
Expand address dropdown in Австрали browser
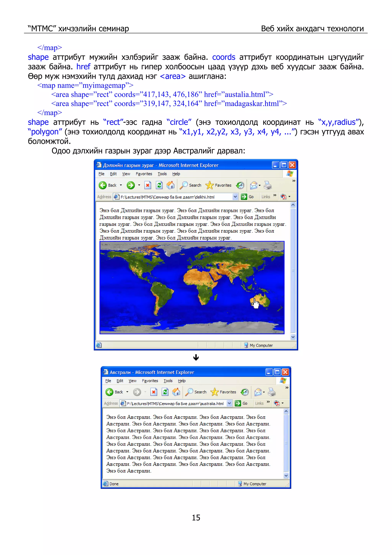(229, 403)
